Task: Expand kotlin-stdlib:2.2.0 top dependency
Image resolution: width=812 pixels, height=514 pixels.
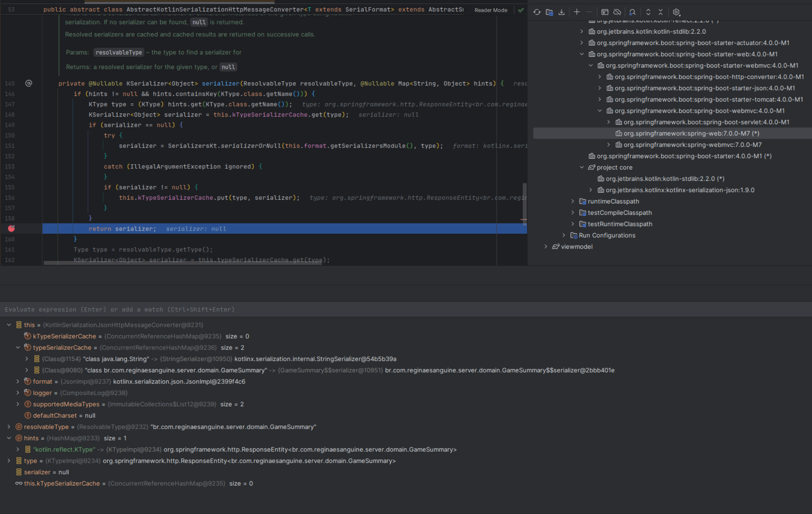Action: 582,31
